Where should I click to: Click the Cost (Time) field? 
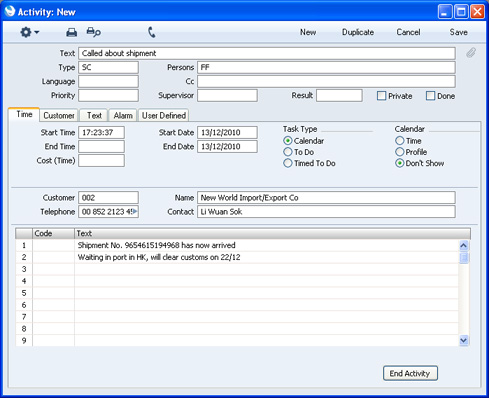(101, 160)
